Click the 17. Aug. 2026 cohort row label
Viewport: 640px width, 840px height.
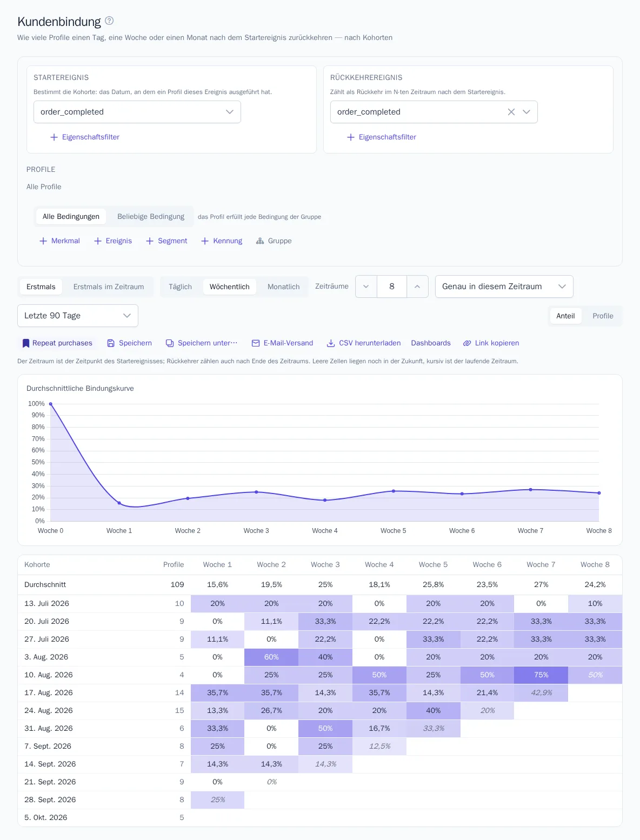click(49, 693)
